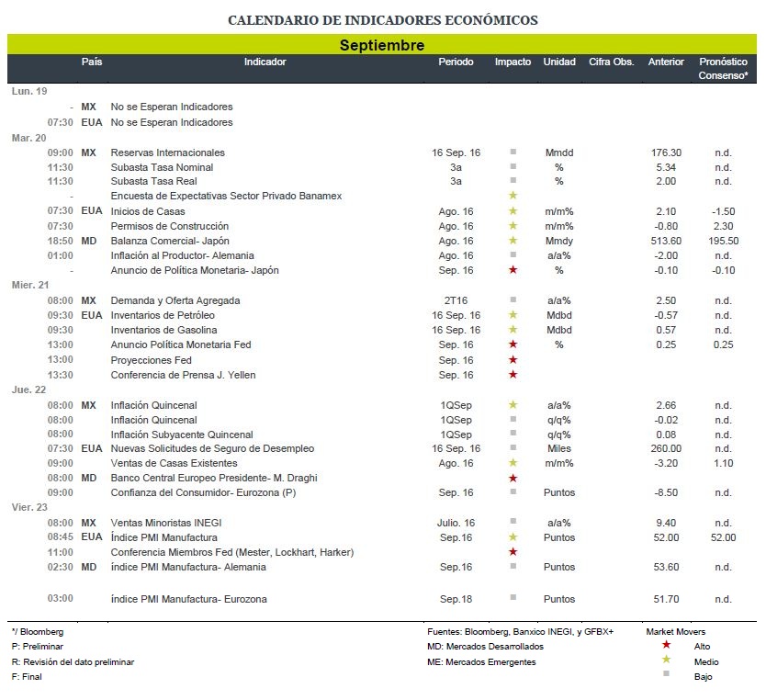The height and width of the screenshot is (700, 766).
Task: Click the yellow Medio star in legend
Action: coord(666,660)
